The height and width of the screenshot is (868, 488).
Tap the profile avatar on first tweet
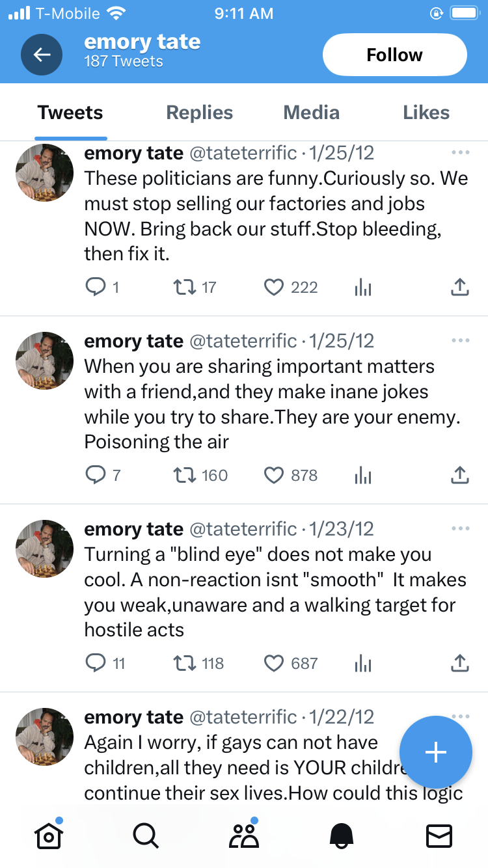click(44, 172)
